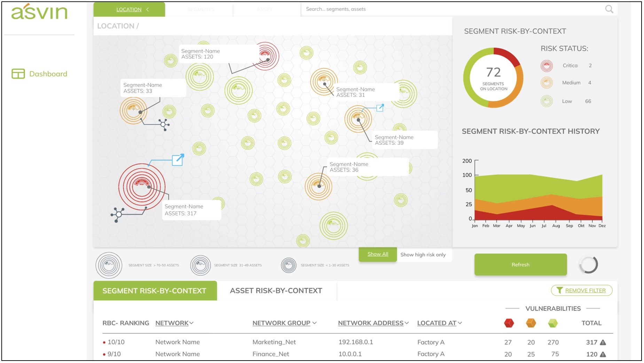Click the warning triangle next to total 317
Screen dimensions: 644x363
click(603, 342)
